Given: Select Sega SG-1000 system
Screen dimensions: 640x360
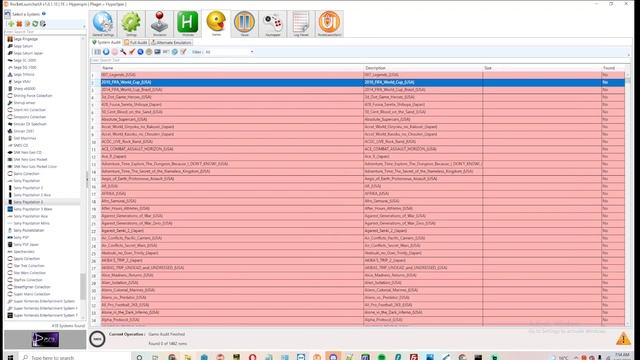Looking at the screenshot, I should 25,67.
